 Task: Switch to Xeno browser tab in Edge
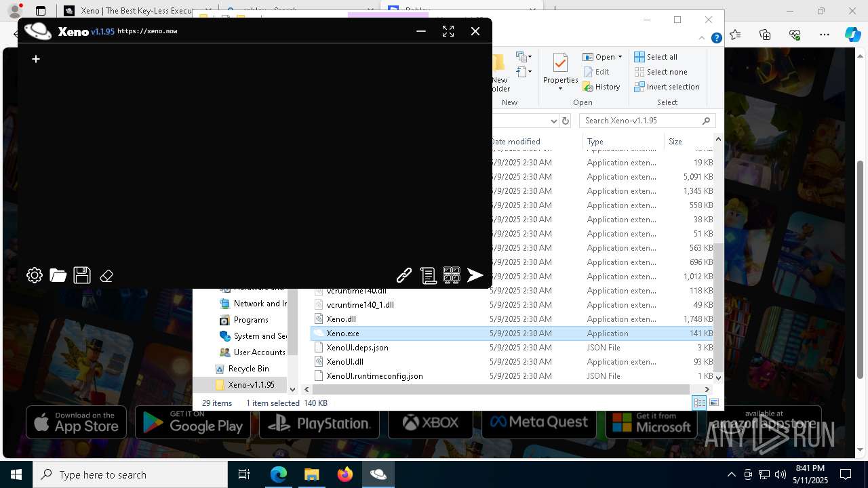[x=129, y=11]
